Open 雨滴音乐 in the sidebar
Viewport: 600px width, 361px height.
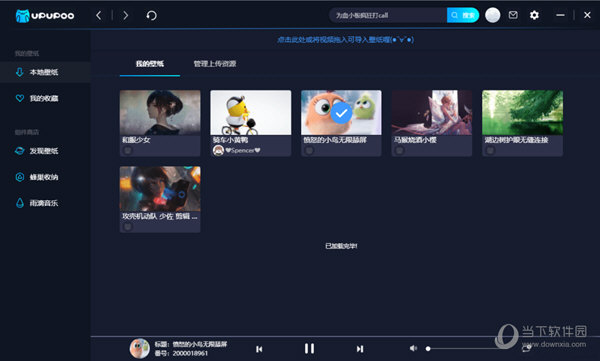click(45, 203)
